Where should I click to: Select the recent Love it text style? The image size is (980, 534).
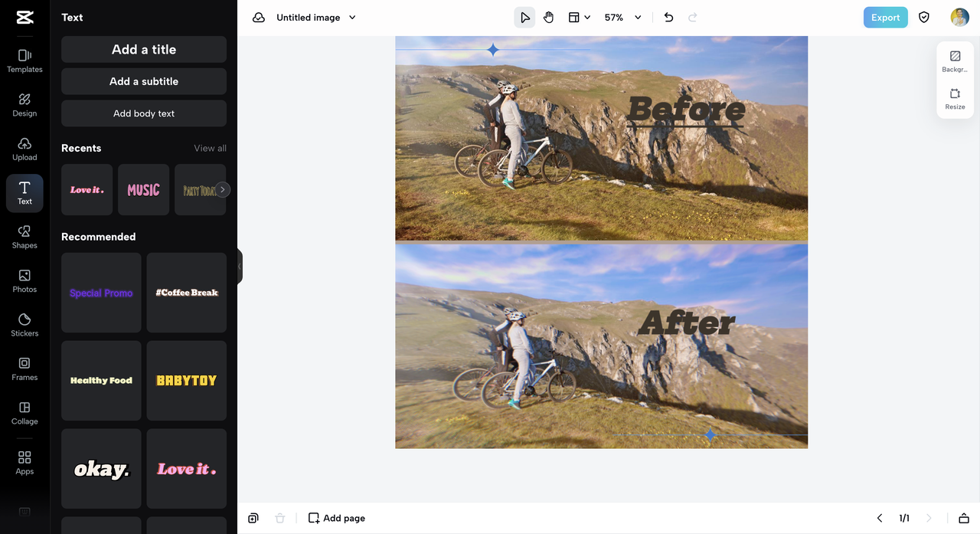tap(87, 189)
